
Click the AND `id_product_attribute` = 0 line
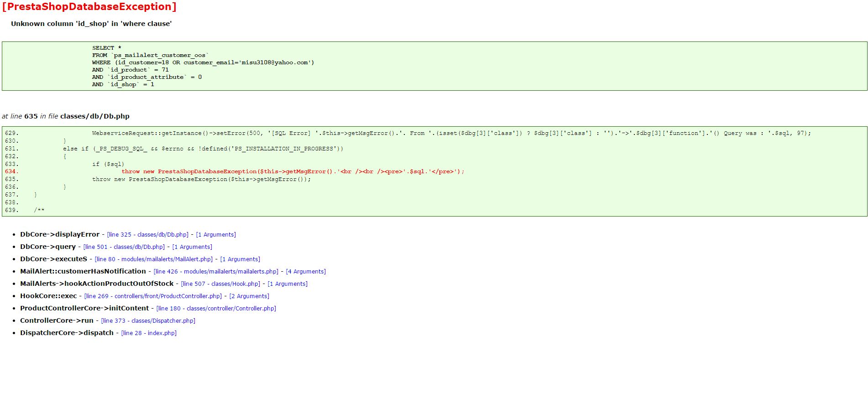[147, 77]
